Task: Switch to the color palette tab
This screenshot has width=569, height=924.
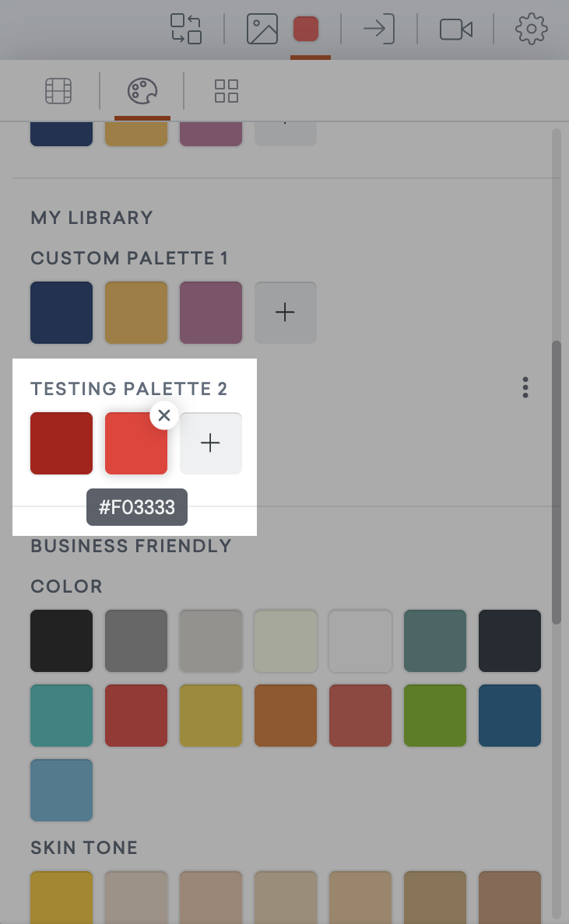Action: [x=142, y=91]
